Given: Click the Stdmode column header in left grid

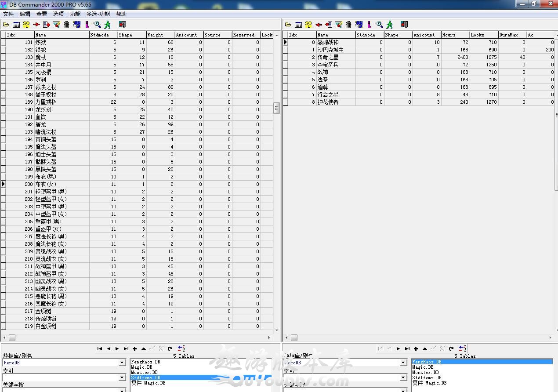Looking at the screenshot, I should (103, 35).
